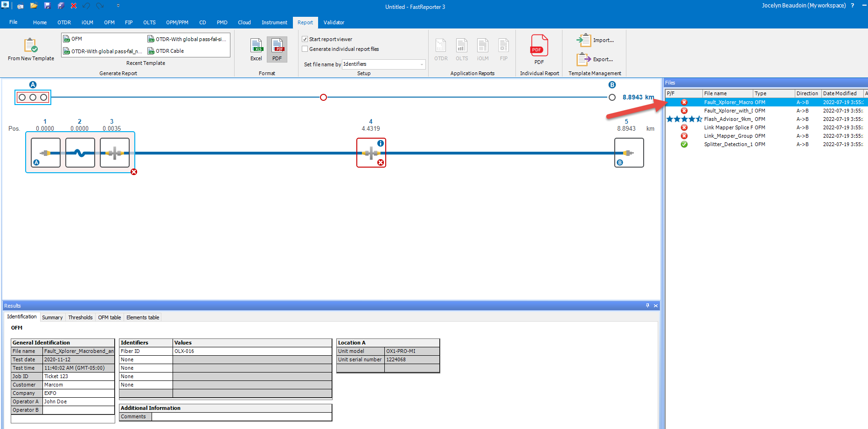Generate the individual PDF report
The height and width of the screenshot is (429, 868).
(x=539, y=49)
